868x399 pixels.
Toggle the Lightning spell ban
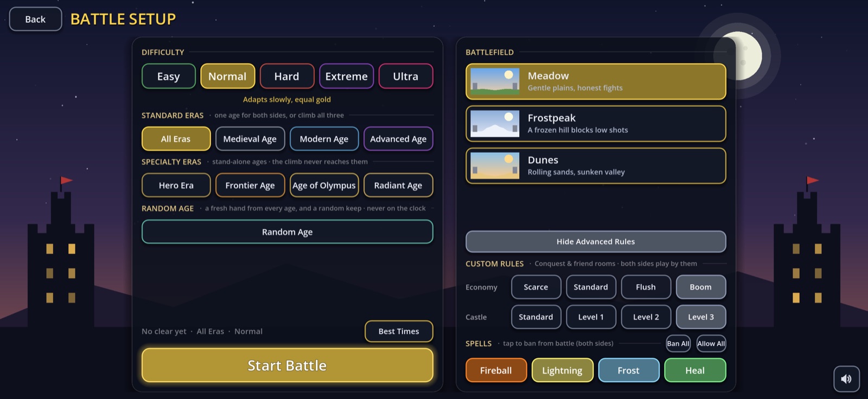click(x=563, y=370)
